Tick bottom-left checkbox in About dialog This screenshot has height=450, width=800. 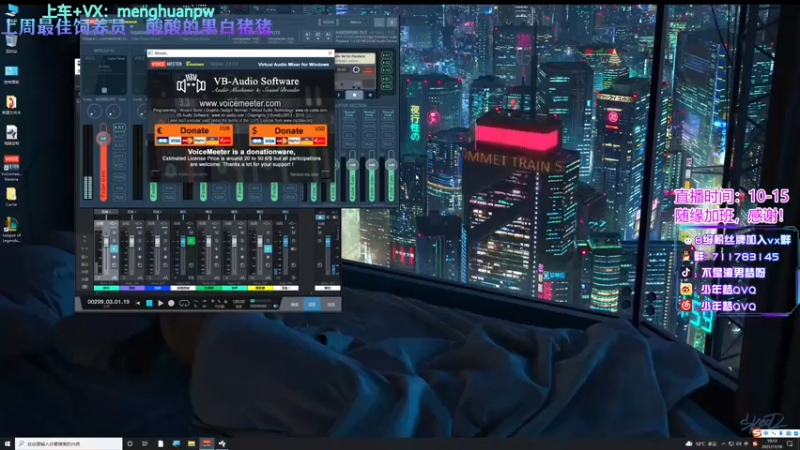155,174
